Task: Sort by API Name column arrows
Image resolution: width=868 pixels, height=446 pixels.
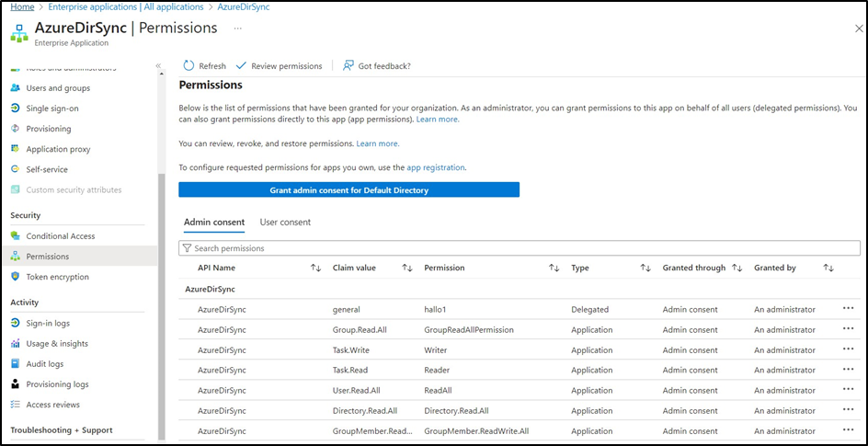Action: (315, 269)
